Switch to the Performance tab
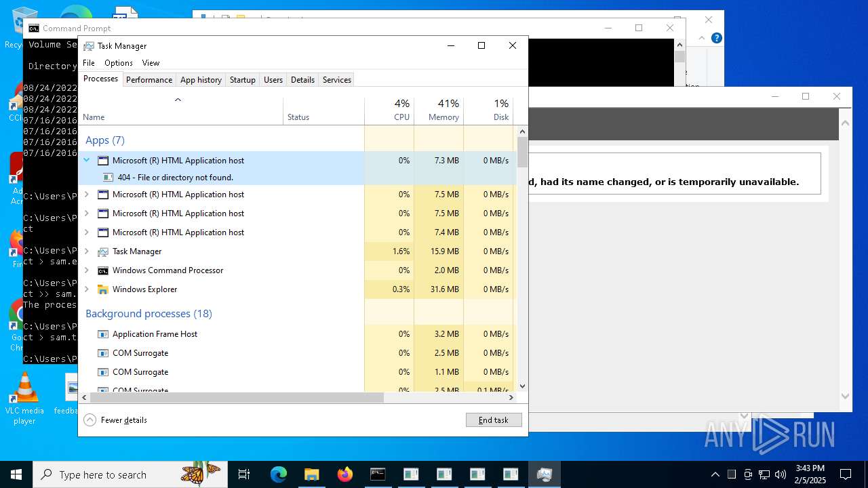 [x=149, y=80]
